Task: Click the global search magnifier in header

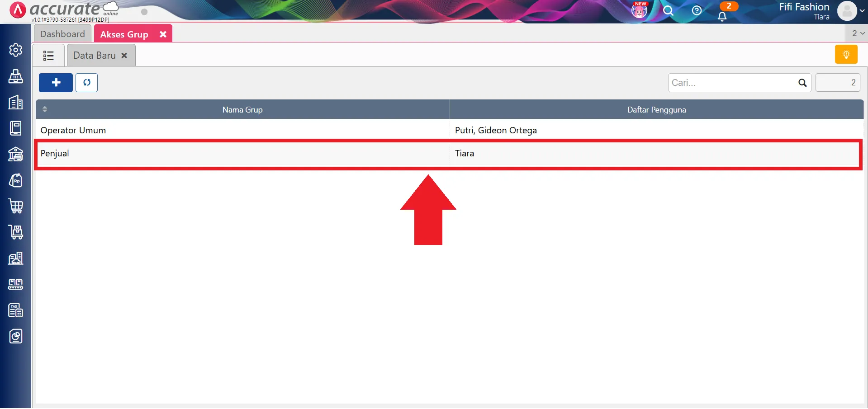Action: (668, 10)
